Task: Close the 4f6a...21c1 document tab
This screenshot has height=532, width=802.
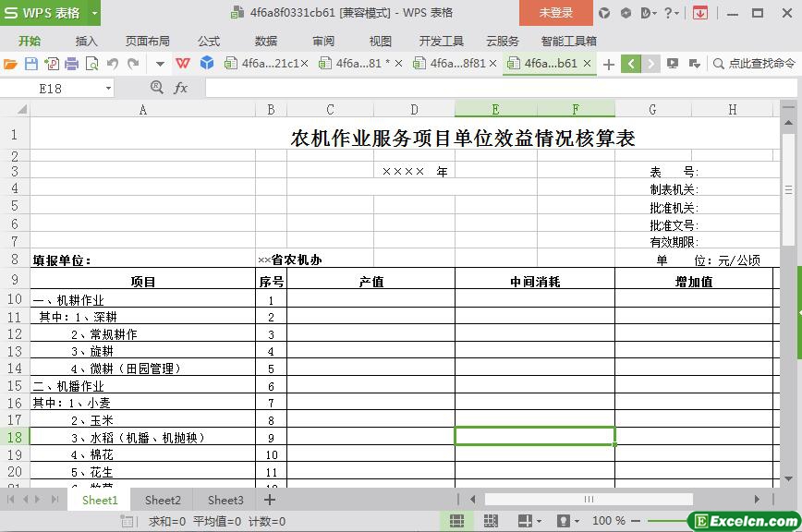Action: coord(304,64)
